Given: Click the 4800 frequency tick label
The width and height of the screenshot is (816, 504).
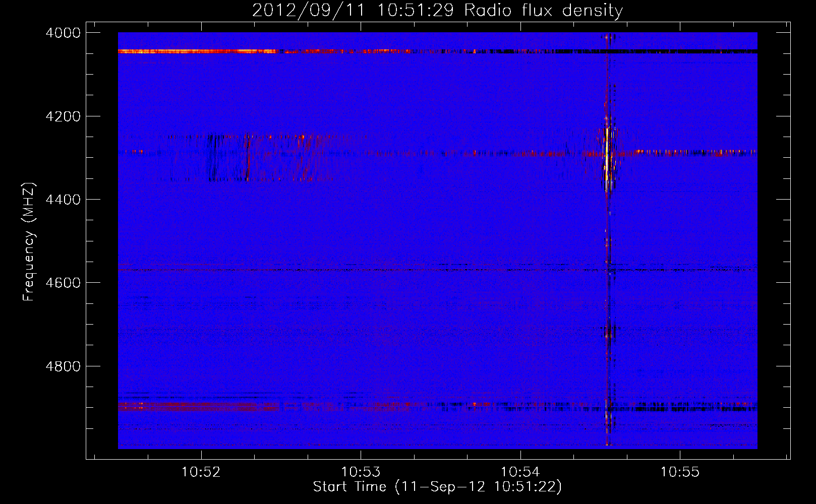Looking at the screenshot, I should [63, 366].
